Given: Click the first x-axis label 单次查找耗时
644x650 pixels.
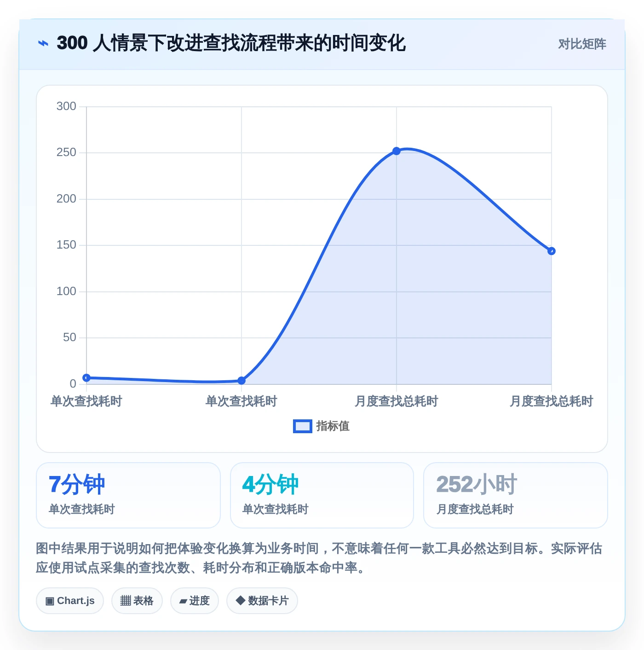Looking at the screenshot, I should (x=86, y=401).
